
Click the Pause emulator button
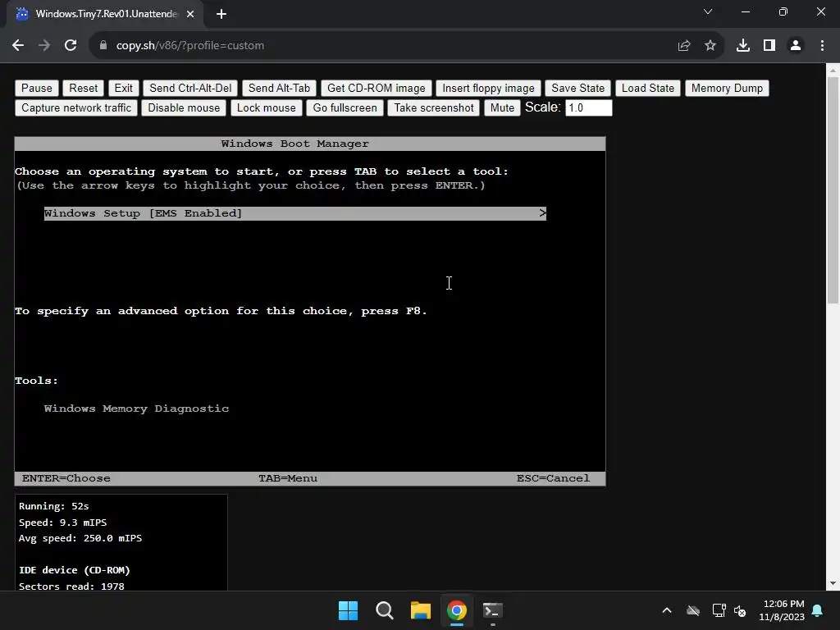click(x=37, y=88)
